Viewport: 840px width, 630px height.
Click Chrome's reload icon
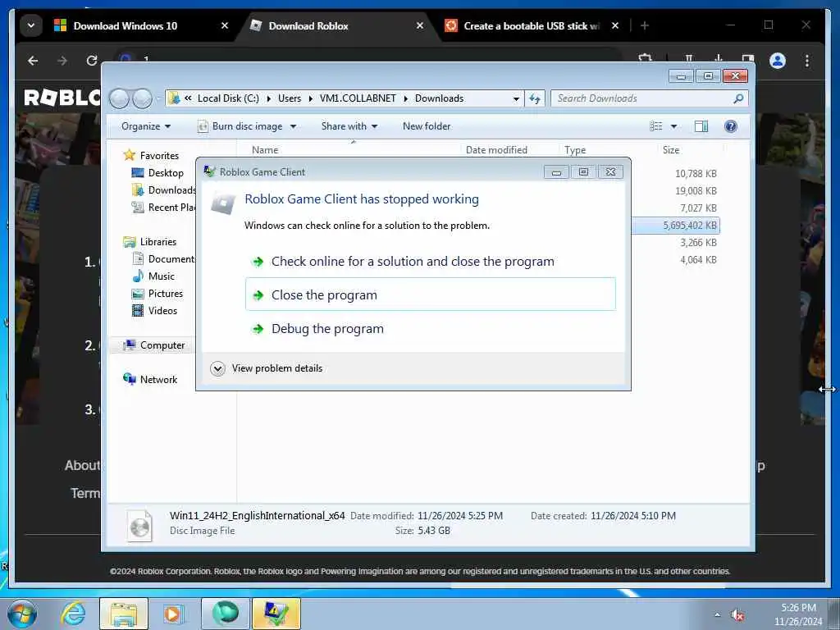click(92, 61)
